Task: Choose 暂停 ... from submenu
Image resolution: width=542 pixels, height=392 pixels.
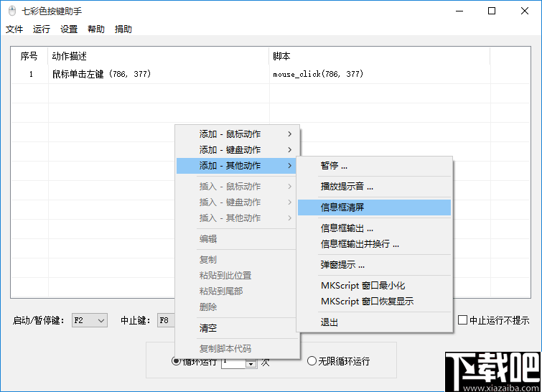Action: pos(374,166)
